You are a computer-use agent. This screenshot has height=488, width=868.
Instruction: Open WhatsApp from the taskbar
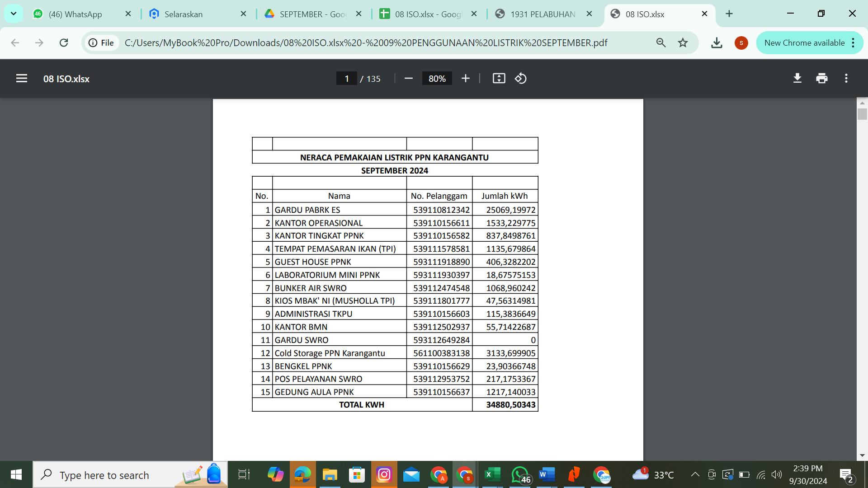coord(520,474)
